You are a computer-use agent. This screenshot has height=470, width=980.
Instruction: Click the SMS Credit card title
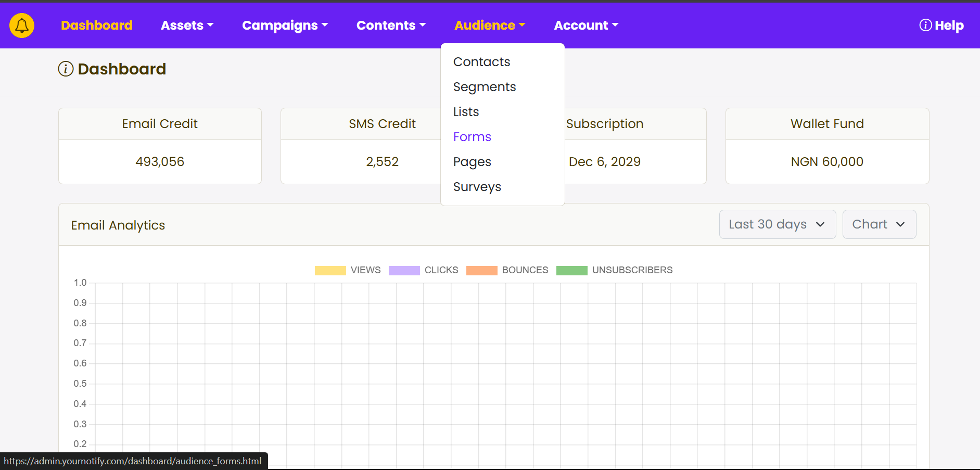tap(382, 124)
